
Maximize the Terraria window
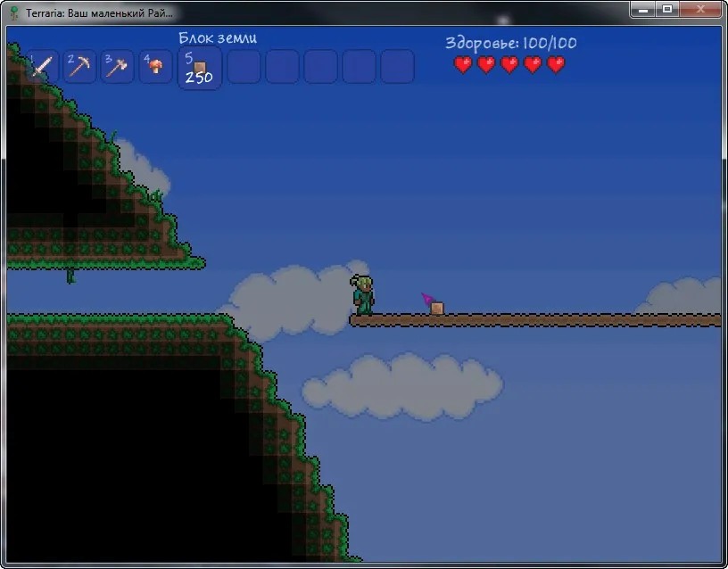(667, 9)
